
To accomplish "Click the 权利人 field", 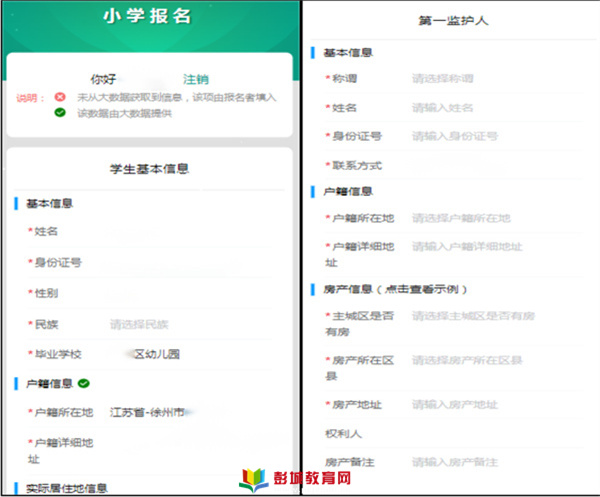I will [453, 433].
